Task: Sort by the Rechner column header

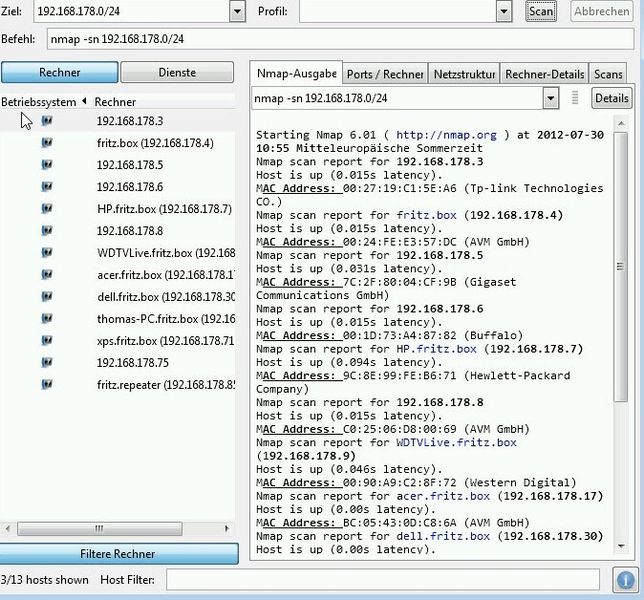Action: [115, 102]
